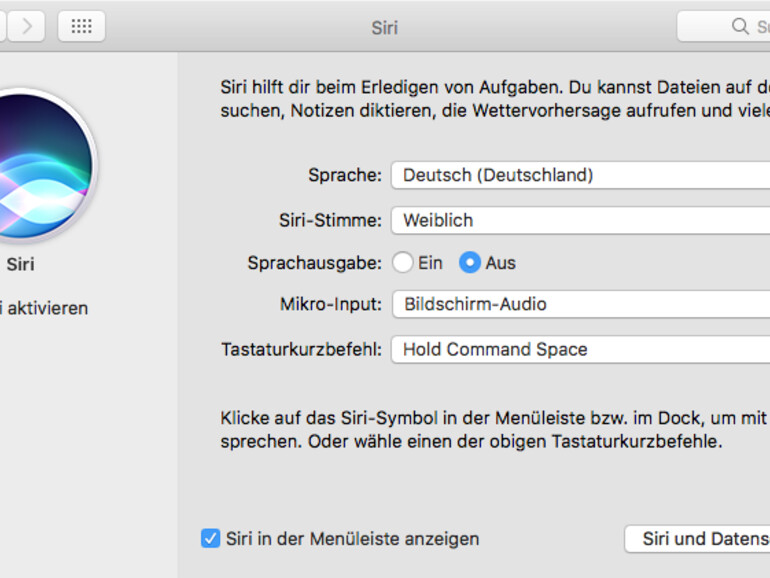Open the Mikro-Input dropdown Bildschirm-Audio
This screenshot has width=770, height=578.
pos(580,304)
